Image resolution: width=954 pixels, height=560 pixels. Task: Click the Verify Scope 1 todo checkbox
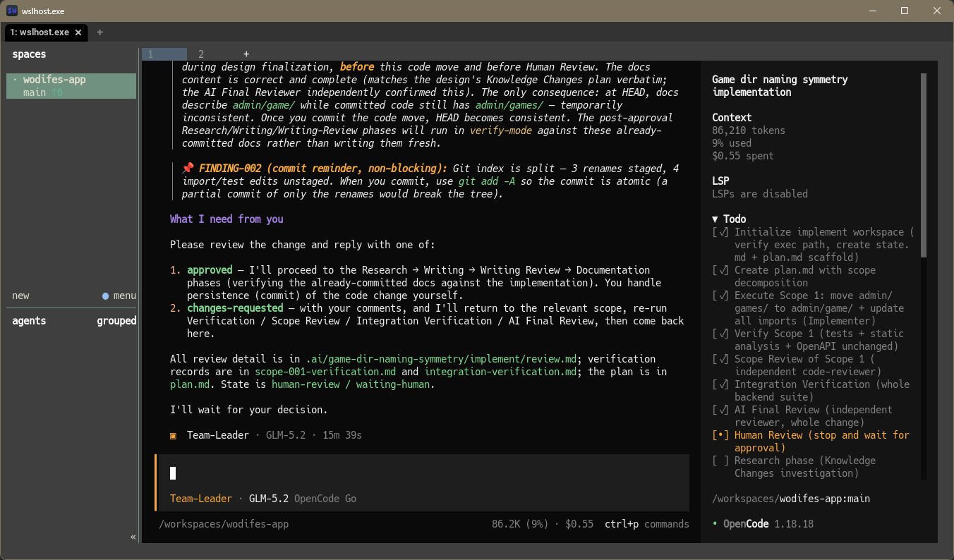[x=720, y=334]
